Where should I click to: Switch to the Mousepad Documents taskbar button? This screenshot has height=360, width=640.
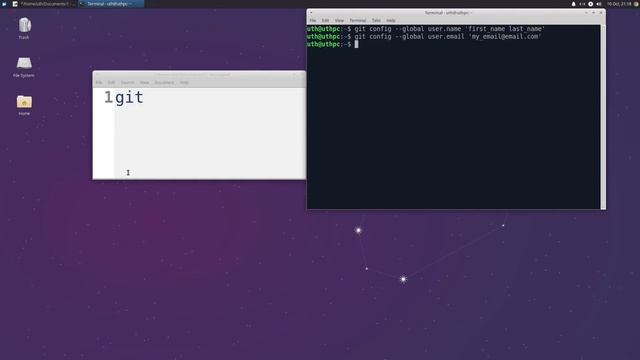click(44, 4)
